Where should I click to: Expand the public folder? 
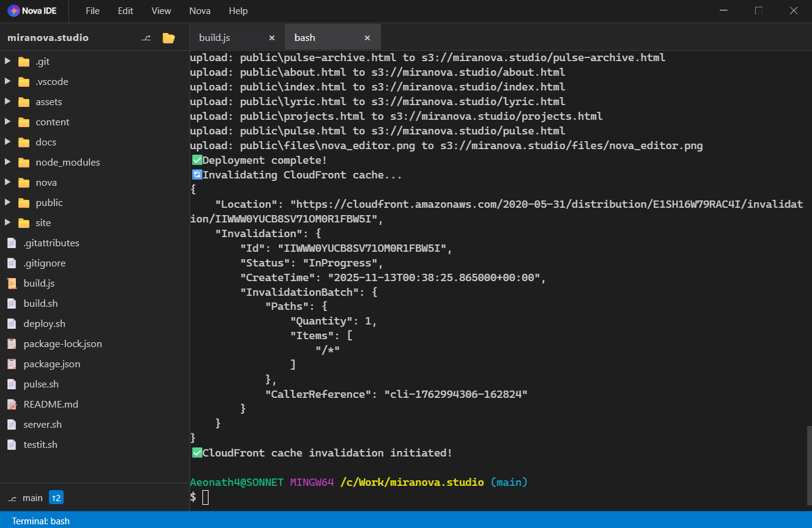pyautogui.click(x=7, y=202)
